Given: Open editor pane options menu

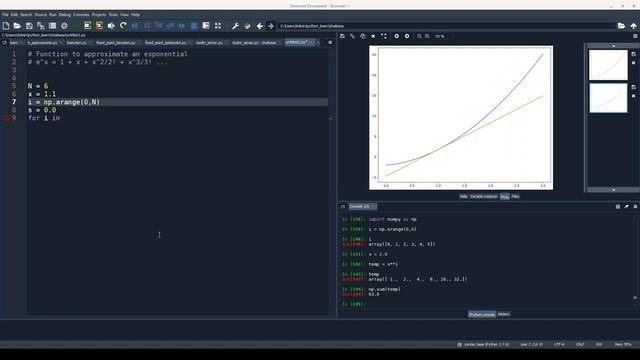Looking at the screenshot, I should coord(330,42).
